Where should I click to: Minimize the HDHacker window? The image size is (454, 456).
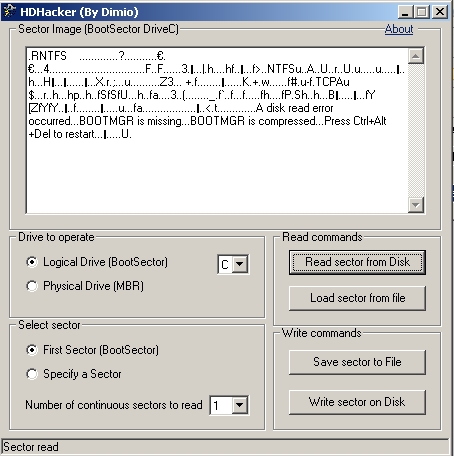coord(405,12)
